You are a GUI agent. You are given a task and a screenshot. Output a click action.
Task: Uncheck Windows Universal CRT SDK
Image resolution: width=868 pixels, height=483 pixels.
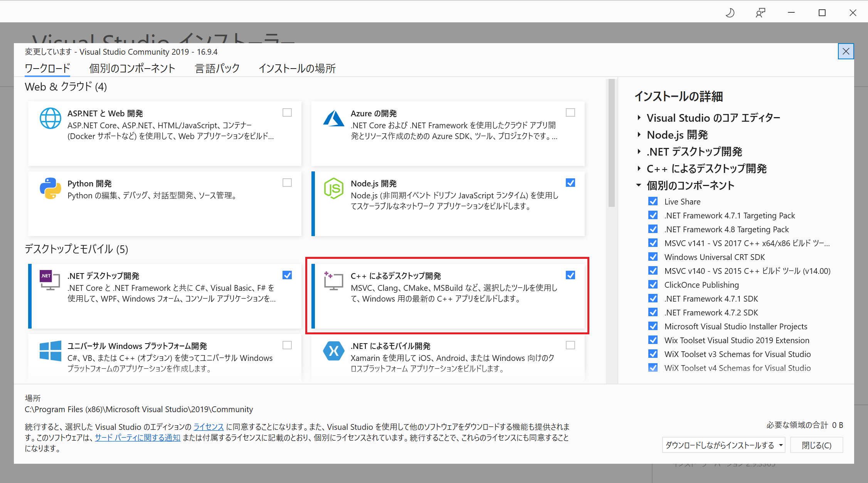pyautogui.click(x=653, y=257)
